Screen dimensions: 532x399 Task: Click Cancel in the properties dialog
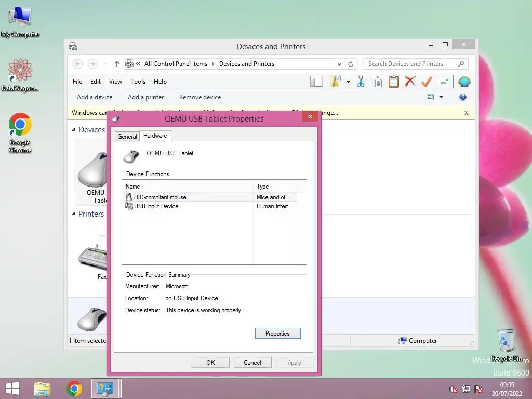252,363
